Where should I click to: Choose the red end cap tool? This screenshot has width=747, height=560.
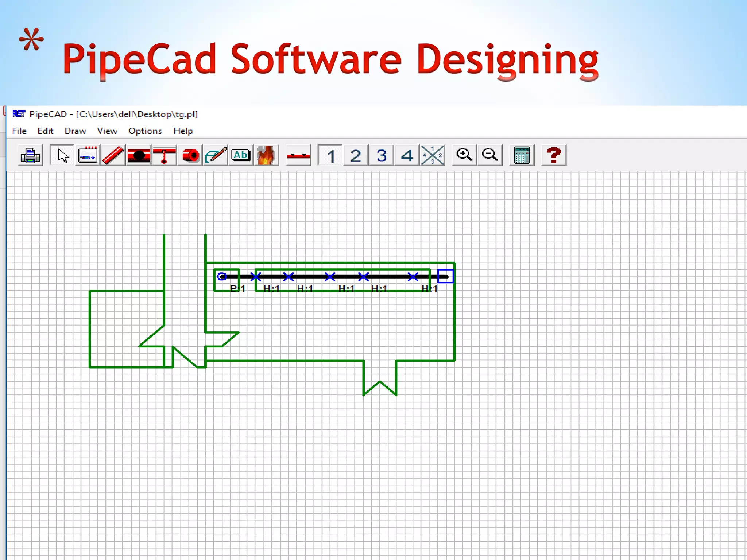point(190,156)
